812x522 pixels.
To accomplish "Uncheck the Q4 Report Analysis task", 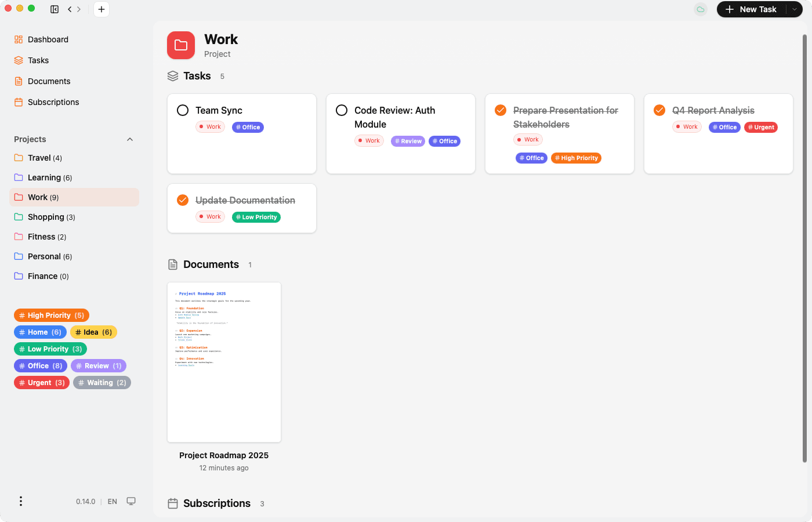I will 659,109.
